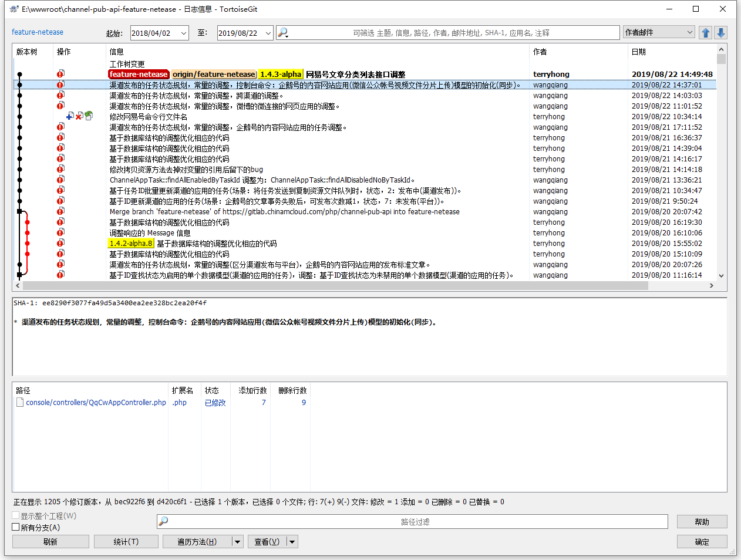This screenshot has height=560, width=741.
Task: Click the red X deleted-file icon in 操作 column
Action: coord(79,116)
